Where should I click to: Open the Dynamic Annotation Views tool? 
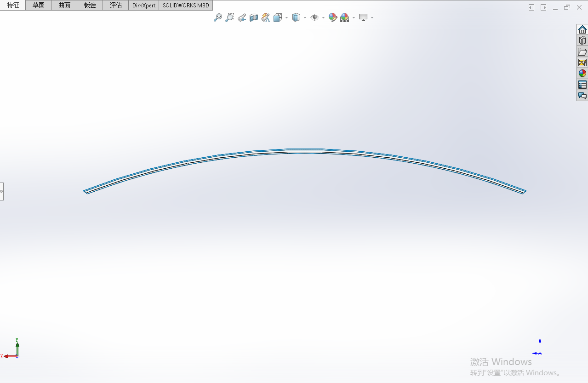tap(266, 17)
